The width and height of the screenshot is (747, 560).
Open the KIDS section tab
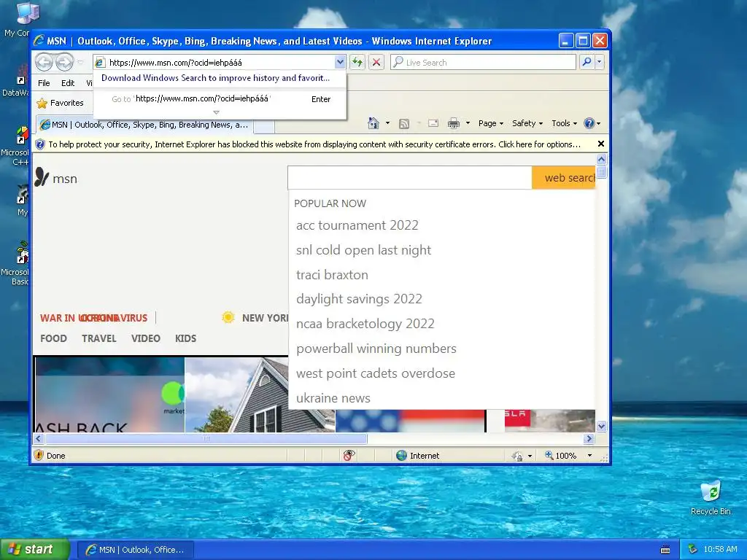(x=186, y=338)
